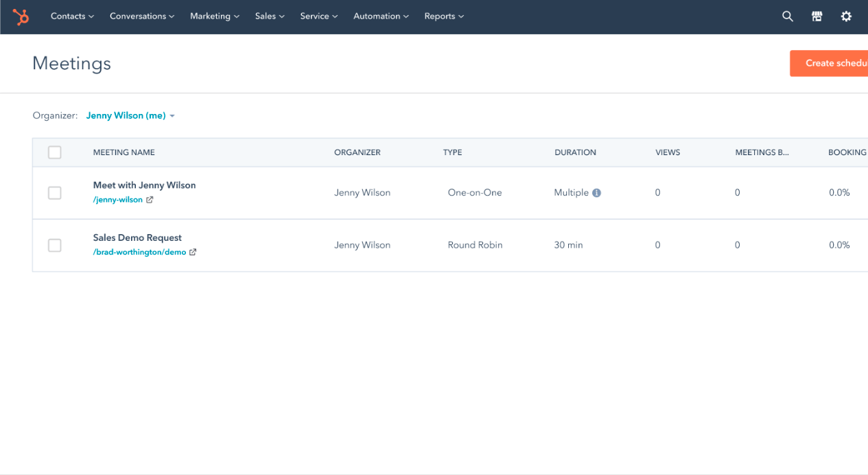Viewport: 868px width, 475px height.
Task: Click the info icon next to Multiple
Action: point(596,193)
